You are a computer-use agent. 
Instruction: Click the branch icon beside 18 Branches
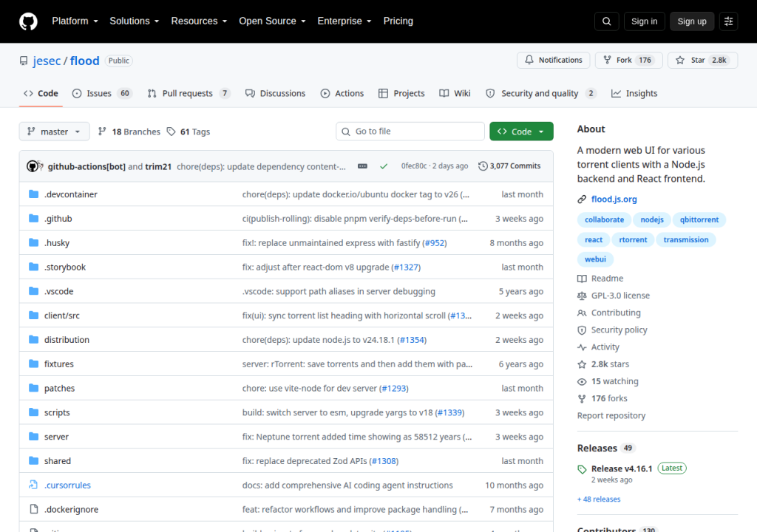point(102,132)
